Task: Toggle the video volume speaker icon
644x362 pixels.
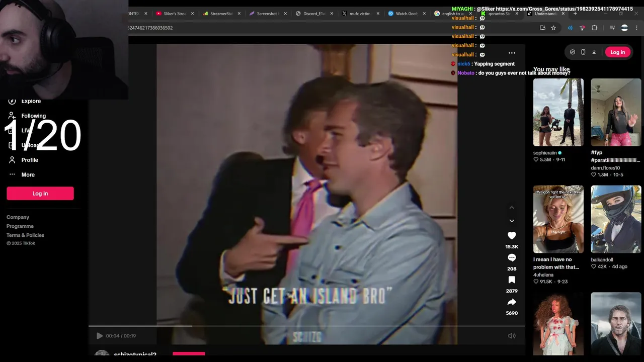Action: (512, 336)
